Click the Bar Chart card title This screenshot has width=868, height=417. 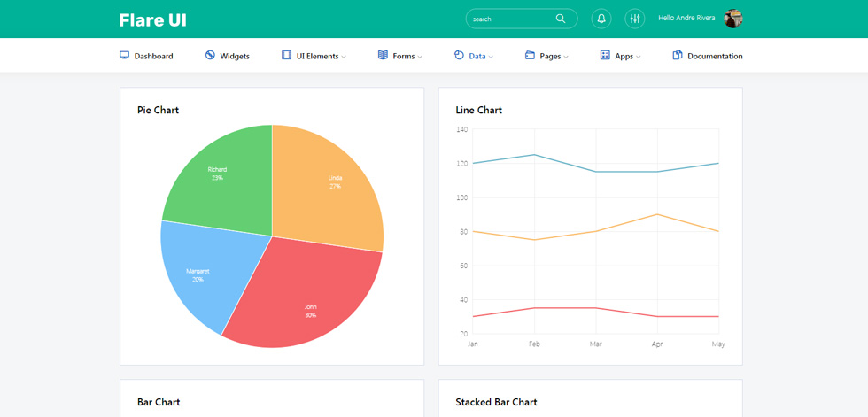pyautogui.click(x=159, y=402)
